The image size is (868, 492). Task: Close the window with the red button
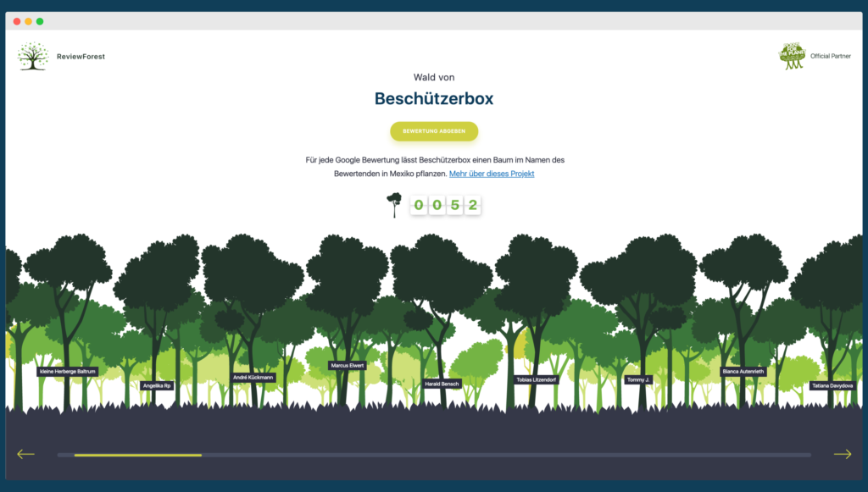coord(17,21)
